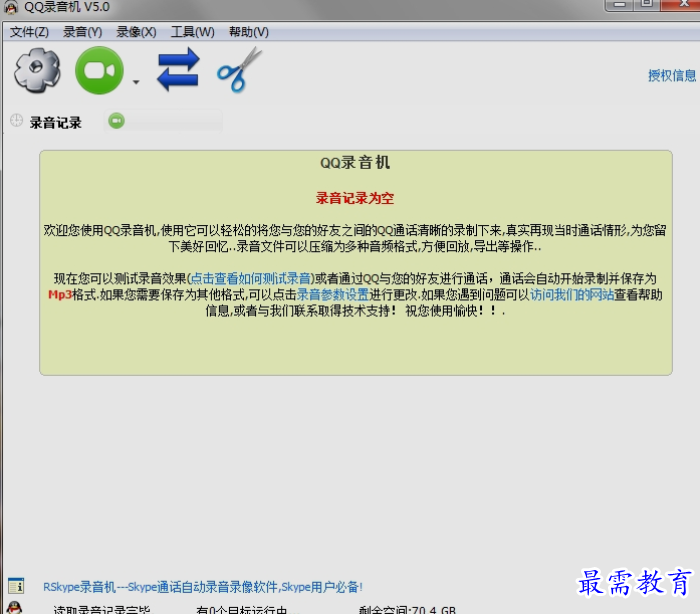Launch the scissors audio cutting tool
Screen dimensions: 700x614
tap(239, 70)
